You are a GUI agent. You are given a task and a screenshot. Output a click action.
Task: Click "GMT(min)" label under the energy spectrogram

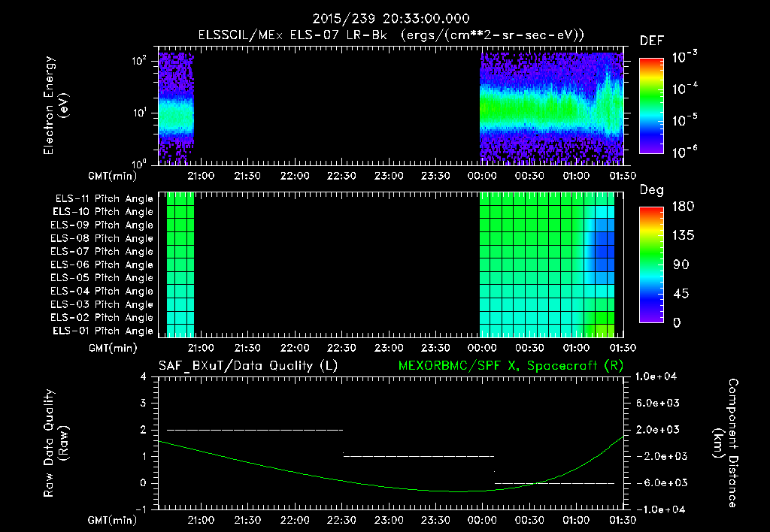(x=113, y=176)
